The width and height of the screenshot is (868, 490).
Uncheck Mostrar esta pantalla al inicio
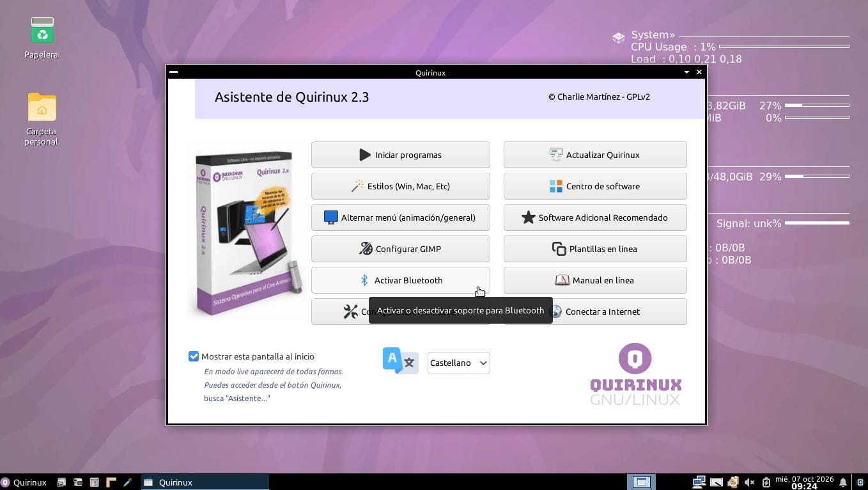[194, 356]
